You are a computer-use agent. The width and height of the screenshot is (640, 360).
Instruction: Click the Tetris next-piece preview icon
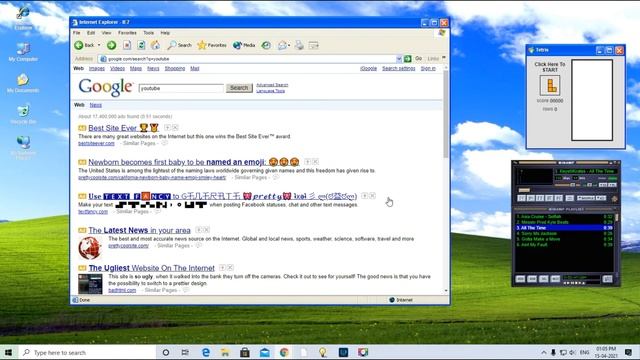click(550, 85)
